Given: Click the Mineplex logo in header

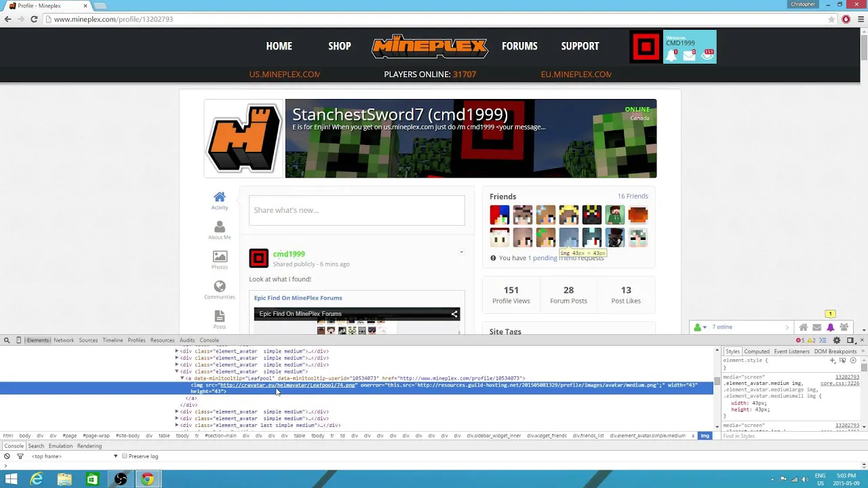Looking at the screenshot, I should [429, 46].
